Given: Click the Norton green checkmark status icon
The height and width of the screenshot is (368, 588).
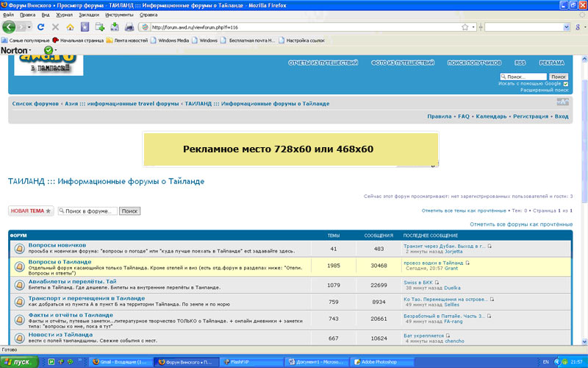Looking at the screenshot, I should point(48,50).
